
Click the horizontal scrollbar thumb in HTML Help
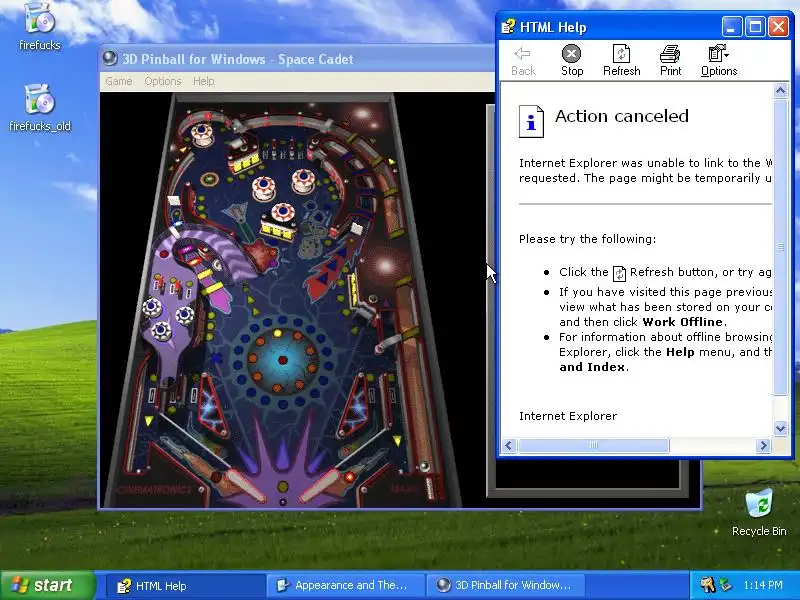[593, 445]
